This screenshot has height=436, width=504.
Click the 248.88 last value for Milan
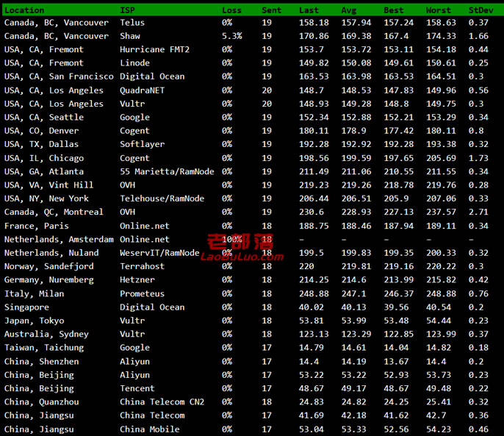click(314, 294)
